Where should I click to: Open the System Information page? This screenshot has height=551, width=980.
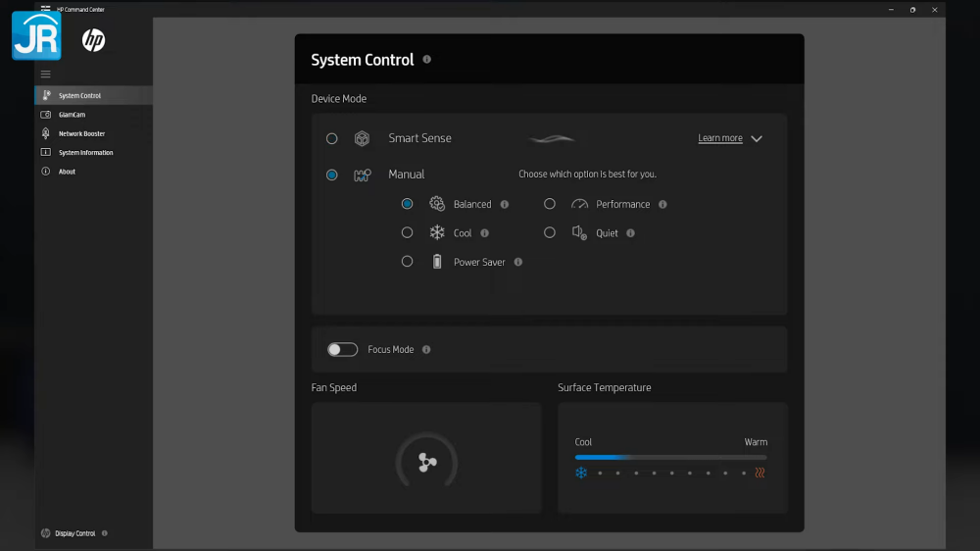pos(85,153)
